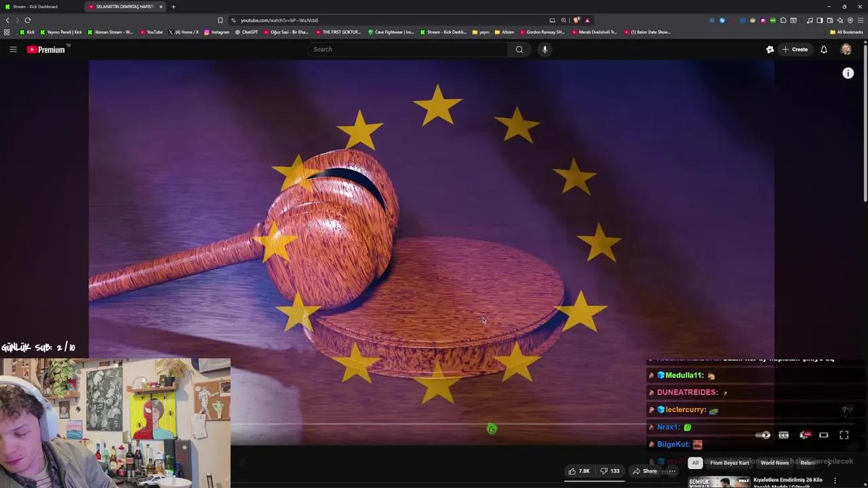
Task: Switch to Stream - Kick Dashboard tab
Action: (41, 7)
